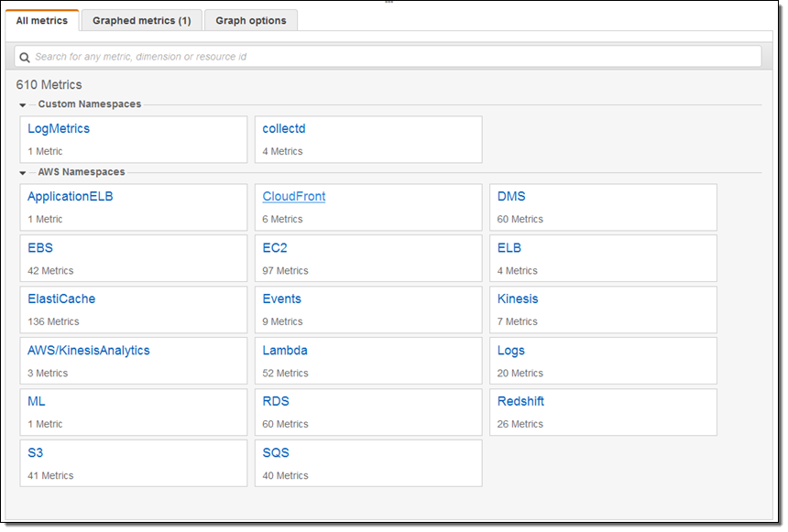The height and width of the screenshot is (532, 788).
Task: Open the AWS/KinesisAnalytics namespace
Action: (89, 351)
